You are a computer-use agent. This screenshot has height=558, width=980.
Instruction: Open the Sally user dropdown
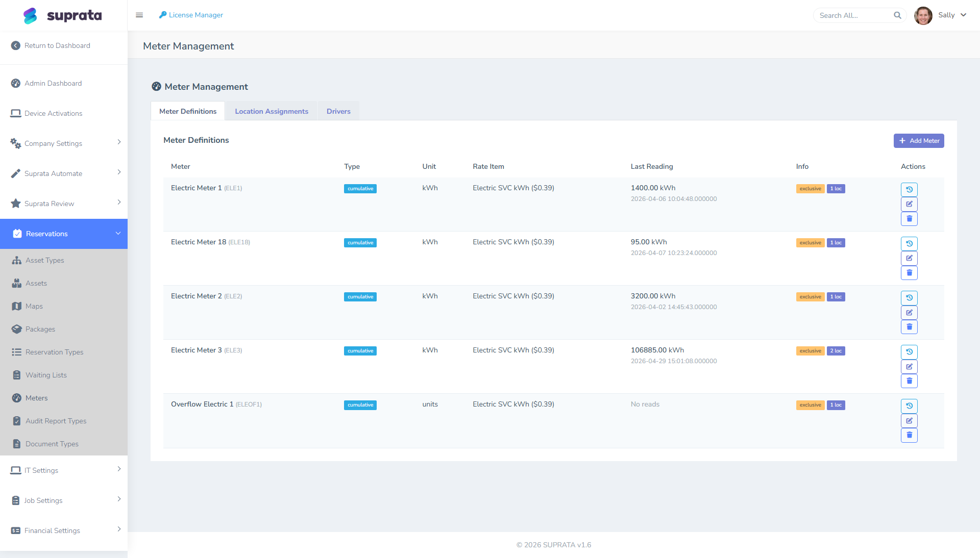(x=952, y=15)
